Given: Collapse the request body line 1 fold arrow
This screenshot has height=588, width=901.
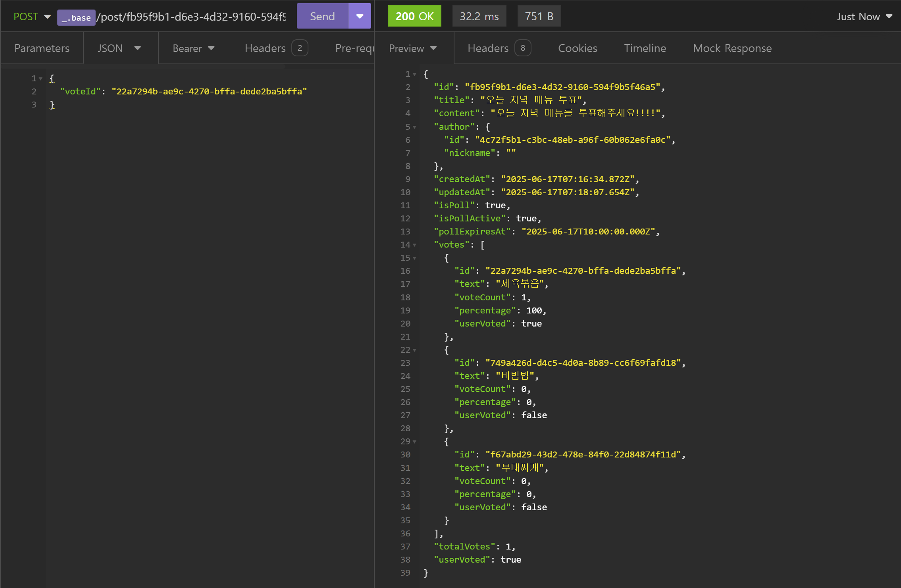Looking at the screenshot, I should pos(40,79).
